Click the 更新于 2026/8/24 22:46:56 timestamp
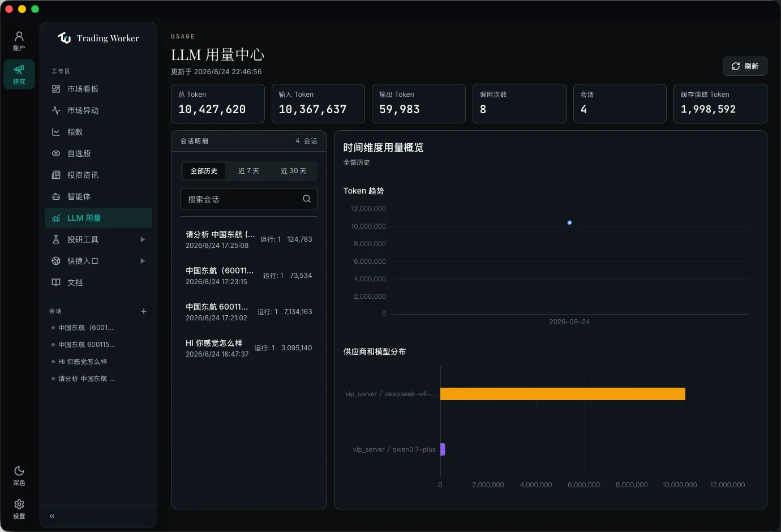The height and width of the screenshot is (532, 781). tap(216, 72)
